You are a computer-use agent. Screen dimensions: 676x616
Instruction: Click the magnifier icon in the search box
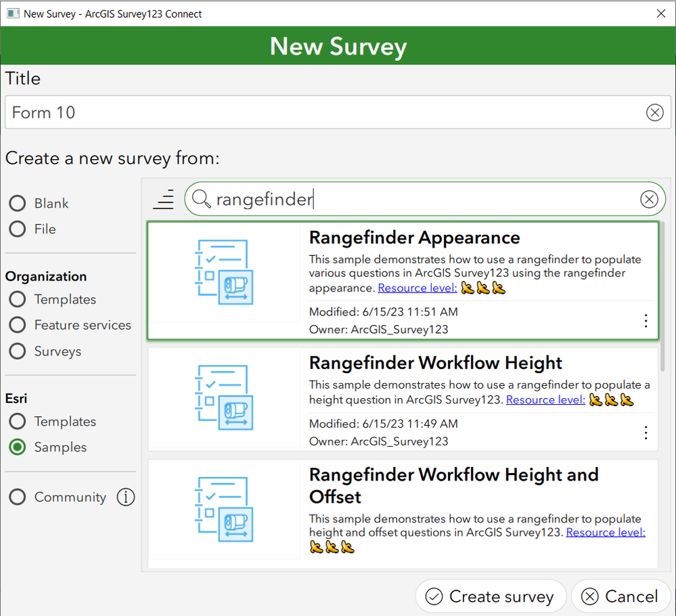tap(201, 199)
